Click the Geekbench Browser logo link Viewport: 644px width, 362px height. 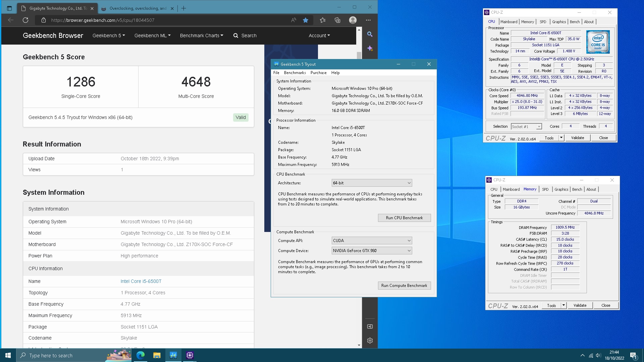53,36
